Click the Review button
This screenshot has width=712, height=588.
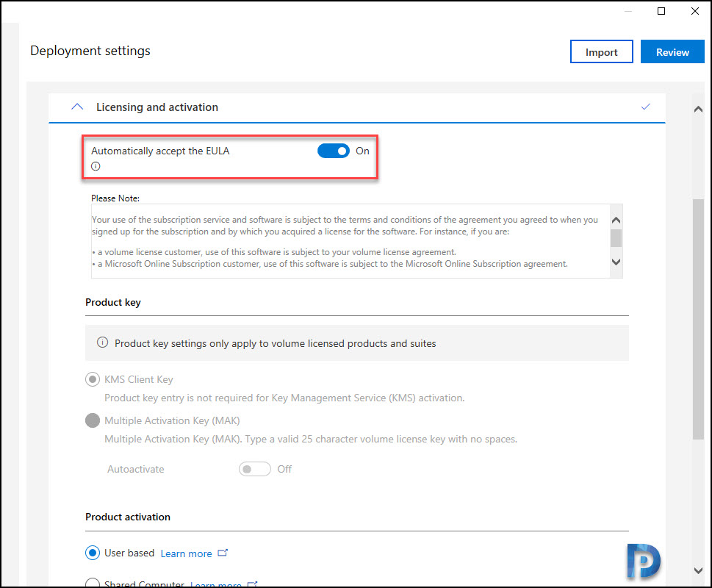672,51
